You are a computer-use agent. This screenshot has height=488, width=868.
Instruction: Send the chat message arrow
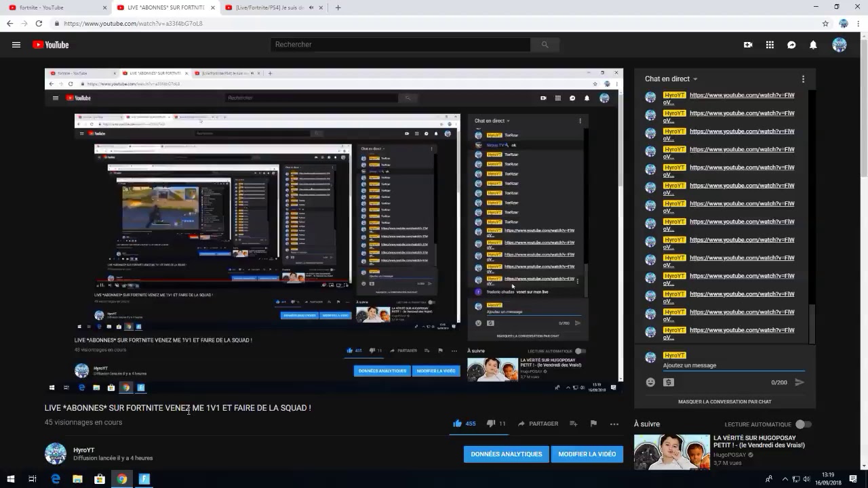click(800, 382)
